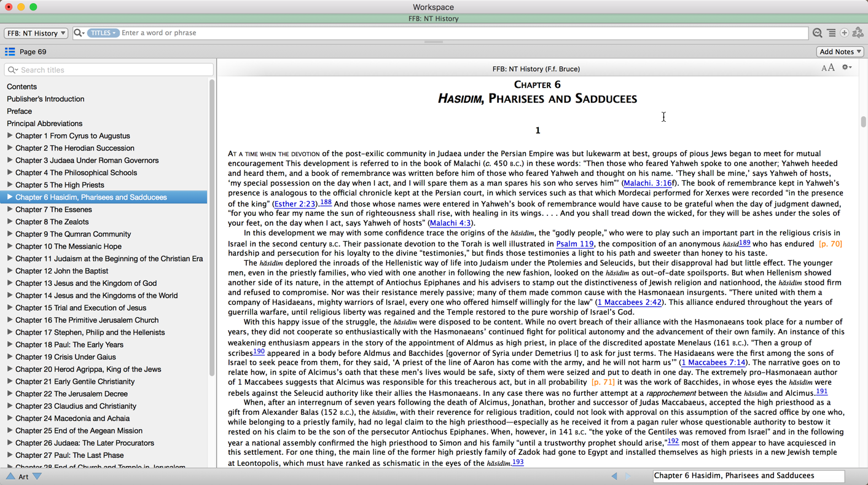Open footnote 189

(745, 242)
